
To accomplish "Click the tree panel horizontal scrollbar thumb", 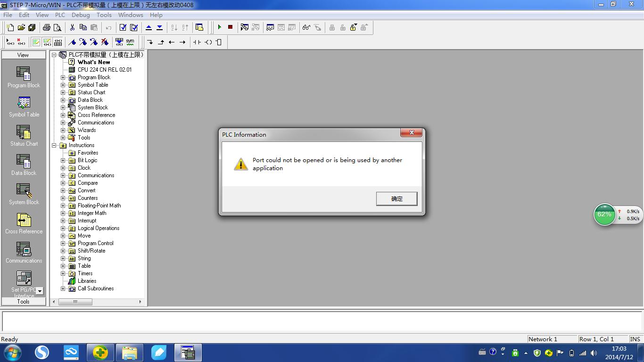I will (75, 302).
